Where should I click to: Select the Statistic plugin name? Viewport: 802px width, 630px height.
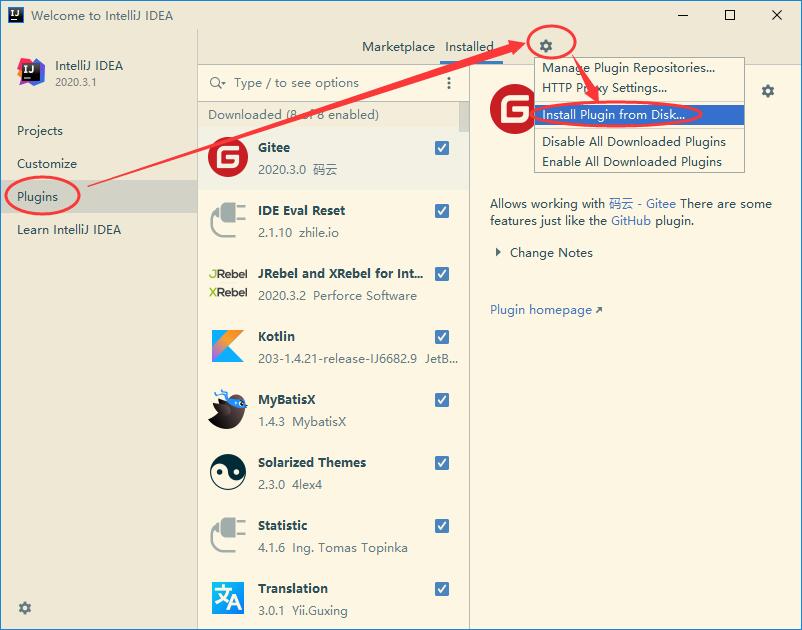282,525
